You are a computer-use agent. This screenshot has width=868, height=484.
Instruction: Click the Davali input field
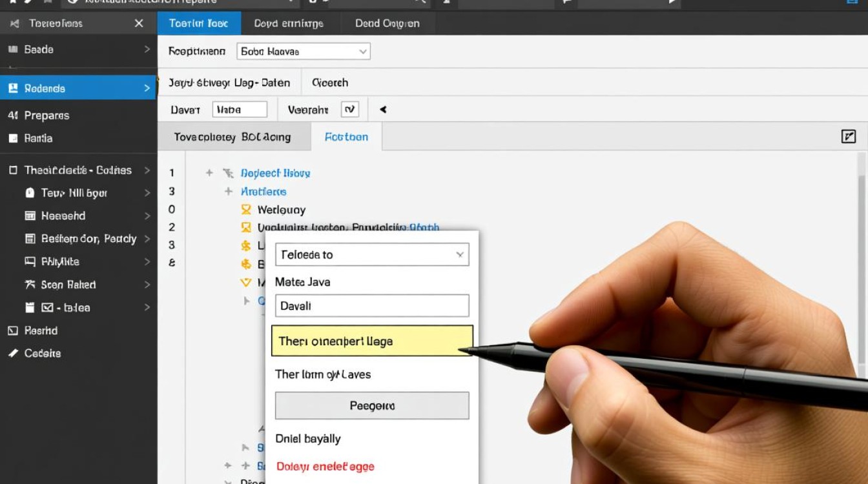click(372, 306)
